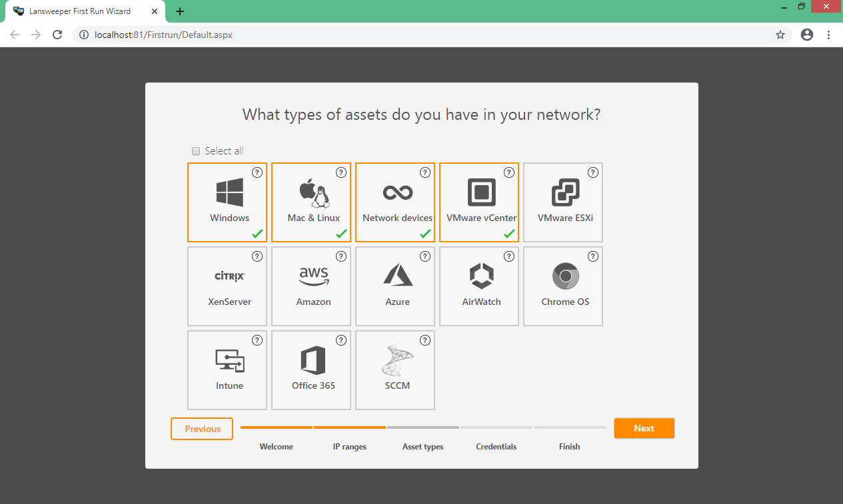Go back with the Previous button
Viewport: 843px width, 504px height.
pos(202,429)
